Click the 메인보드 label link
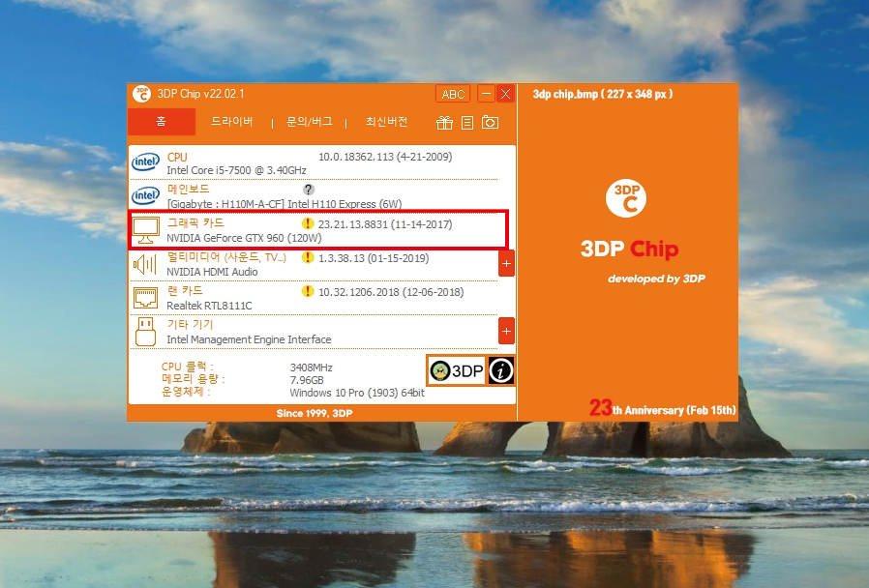This screenshot has width=869, height=588. tap(189, 190)
